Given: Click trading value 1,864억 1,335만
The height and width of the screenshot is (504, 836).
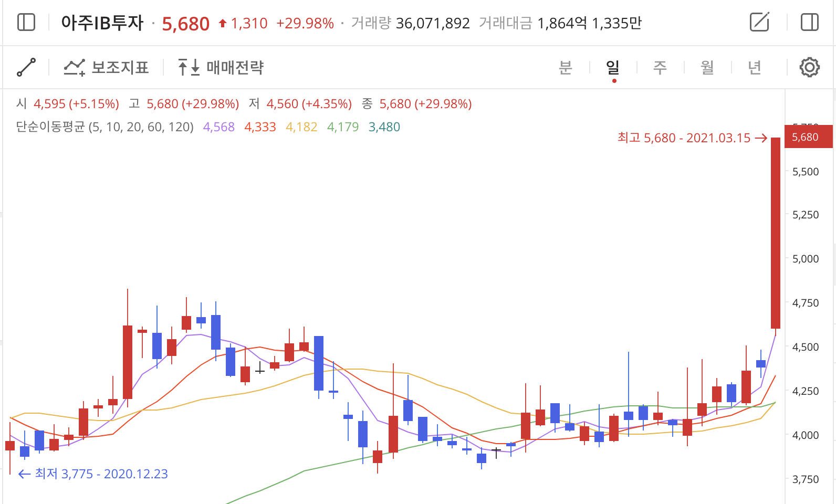Looking at the screenshot, I should (x=590, y=24).
